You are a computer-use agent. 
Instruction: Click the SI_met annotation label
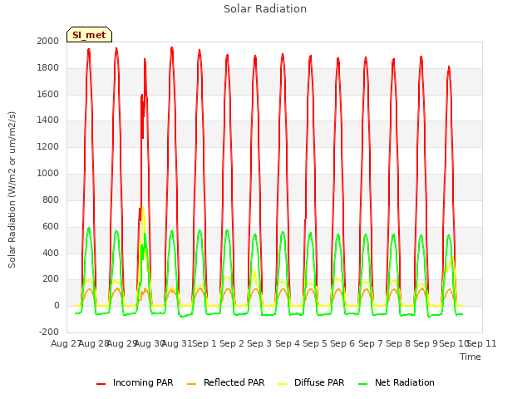click(89, 35)
